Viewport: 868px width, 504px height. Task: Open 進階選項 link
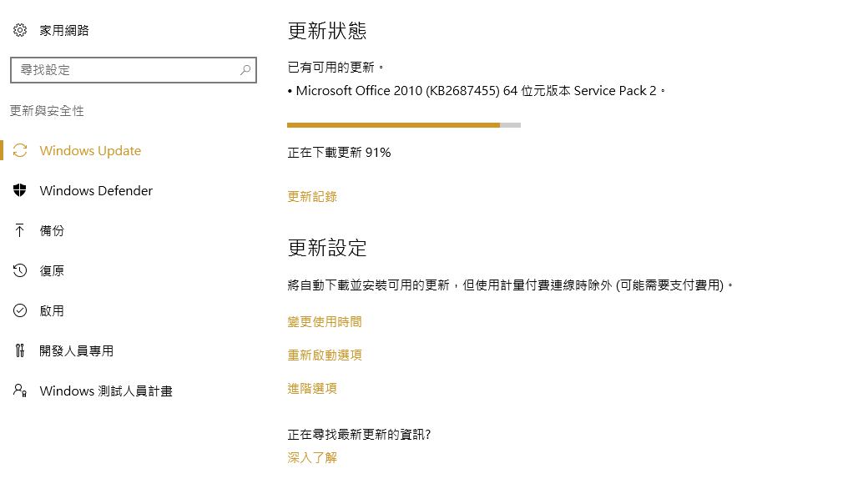pos(312,389)
